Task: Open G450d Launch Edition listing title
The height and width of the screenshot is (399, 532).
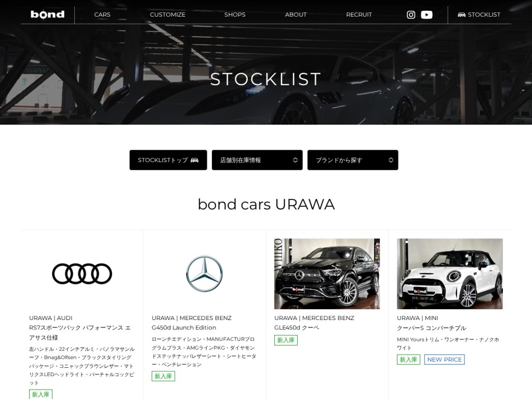Action: point(184,327)
